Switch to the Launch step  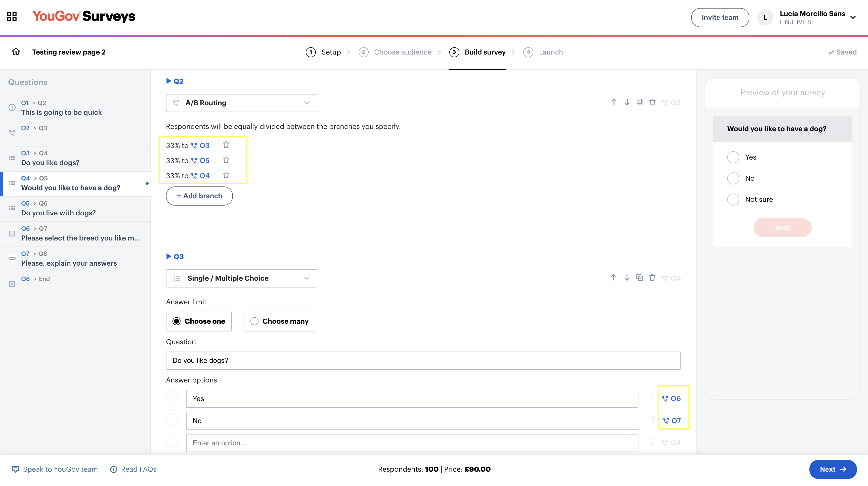click(543, 52)
